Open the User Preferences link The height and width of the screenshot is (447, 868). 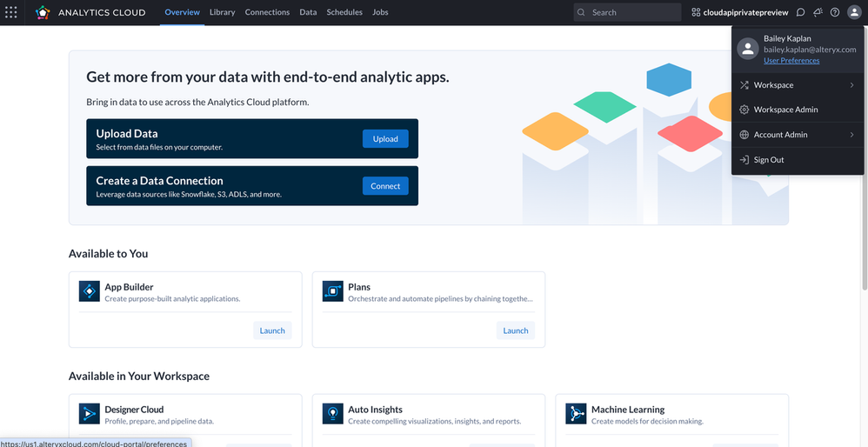pos(791,60)
